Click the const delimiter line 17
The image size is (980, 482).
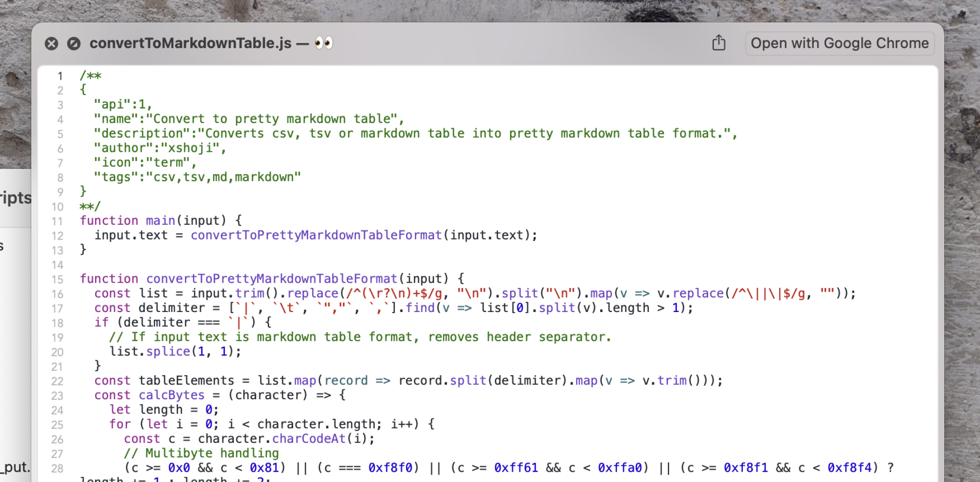tap(394, 308)
